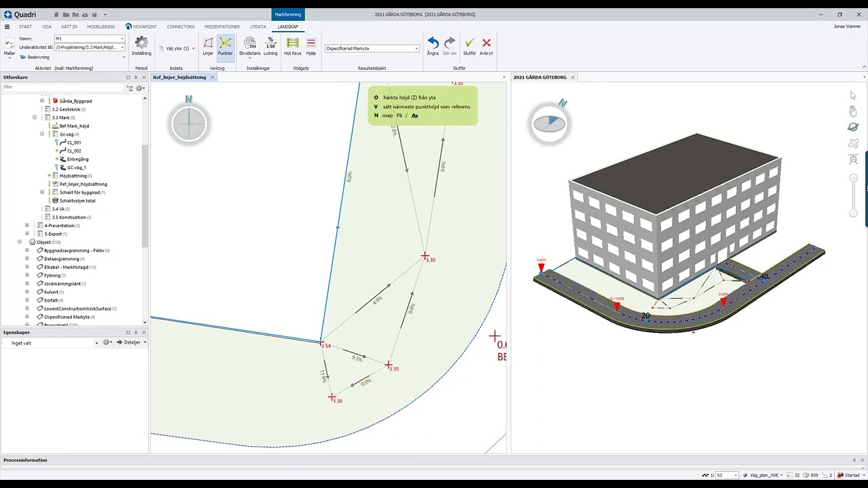The height and width of the screenshot is (488, 868).
Task: Open the Mallar templates button
Action: (x=9, y=46)
